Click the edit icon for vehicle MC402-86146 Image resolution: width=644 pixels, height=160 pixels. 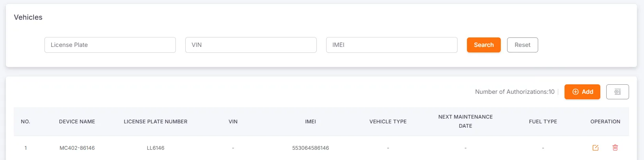(595, 148)
